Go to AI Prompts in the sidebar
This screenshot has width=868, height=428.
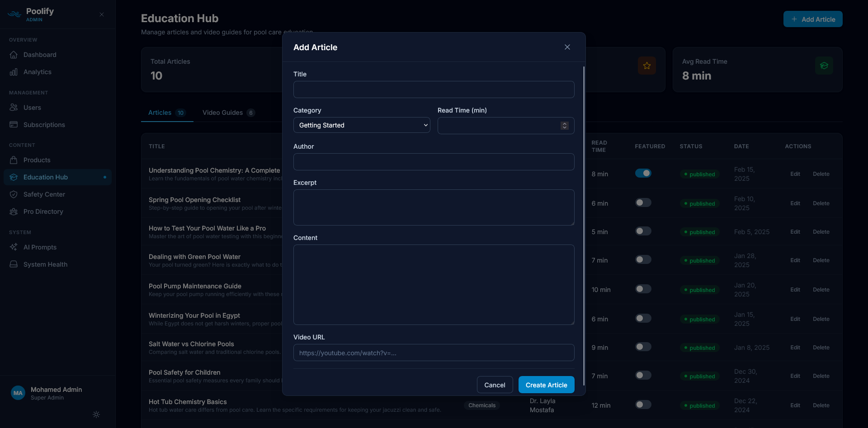pyautogui.click(x=57, y=247)
